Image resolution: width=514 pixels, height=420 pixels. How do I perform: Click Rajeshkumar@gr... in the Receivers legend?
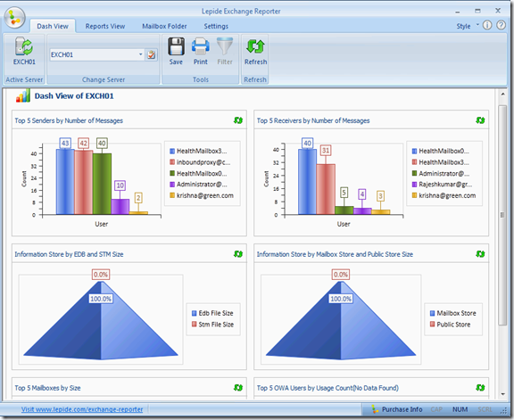pos(445,185)
